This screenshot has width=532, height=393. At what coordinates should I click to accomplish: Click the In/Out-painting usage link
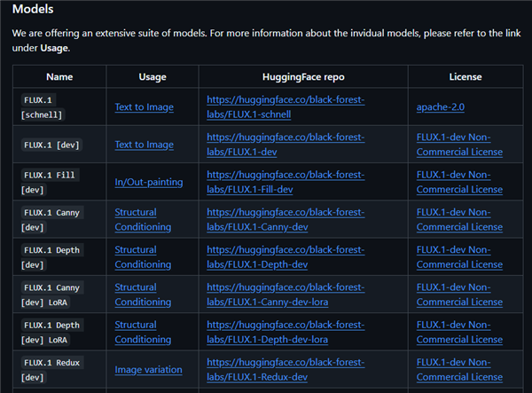(148, 182)
